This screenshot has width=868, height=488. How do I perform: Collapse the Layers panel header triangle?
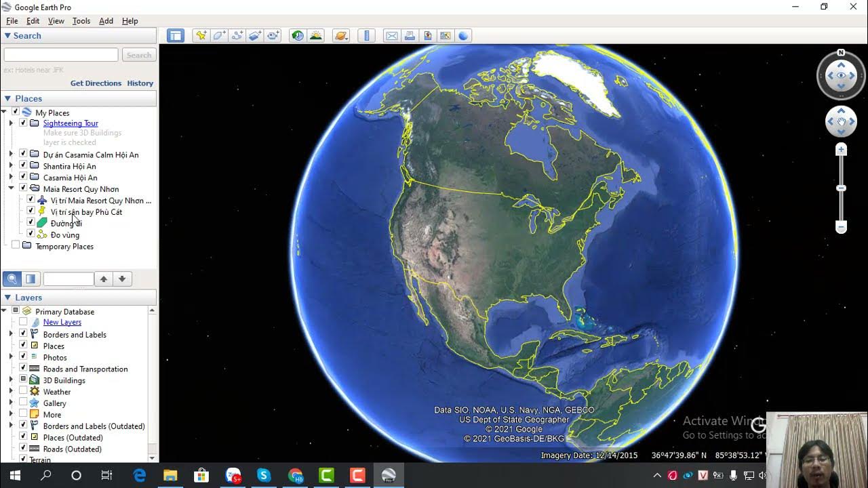pos(7,298)
